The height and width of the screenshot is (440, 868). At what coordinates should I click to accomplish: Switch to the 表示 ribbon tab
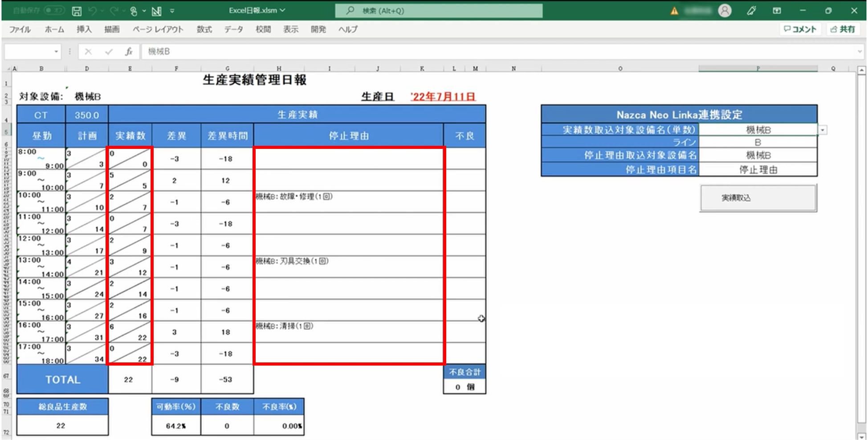click(x=291, y=29)
